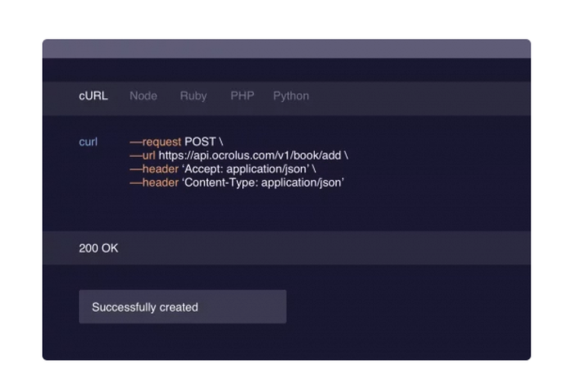View the PHP code sample
Viewport: 562px width, 392px height.
tap(242, 95)
